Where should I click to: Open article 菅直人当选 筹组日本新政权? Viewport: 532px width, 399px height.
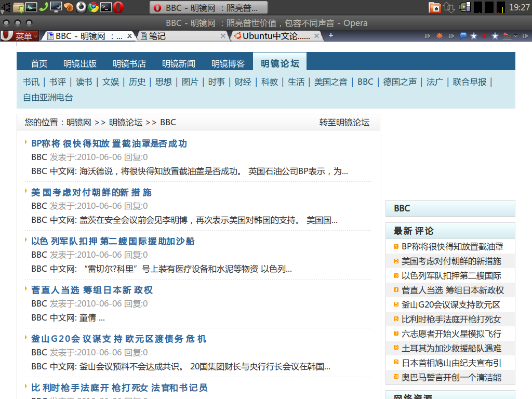click(x=92, y=290)
